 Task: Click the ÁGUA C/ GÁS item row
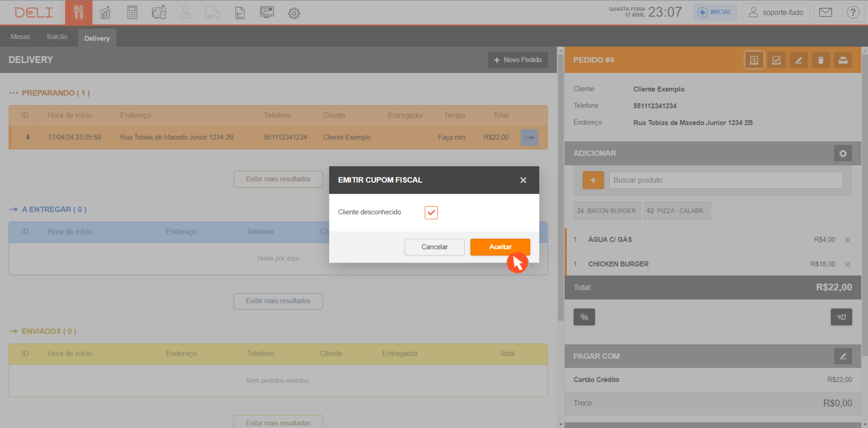pyautogui.click(x=713, y=240)
